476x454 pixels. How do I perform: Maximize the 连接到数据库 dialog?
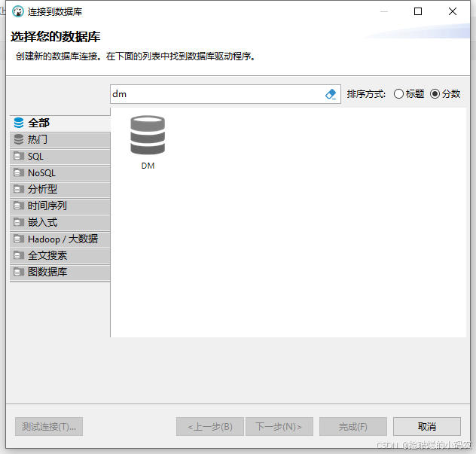[418, 11]
